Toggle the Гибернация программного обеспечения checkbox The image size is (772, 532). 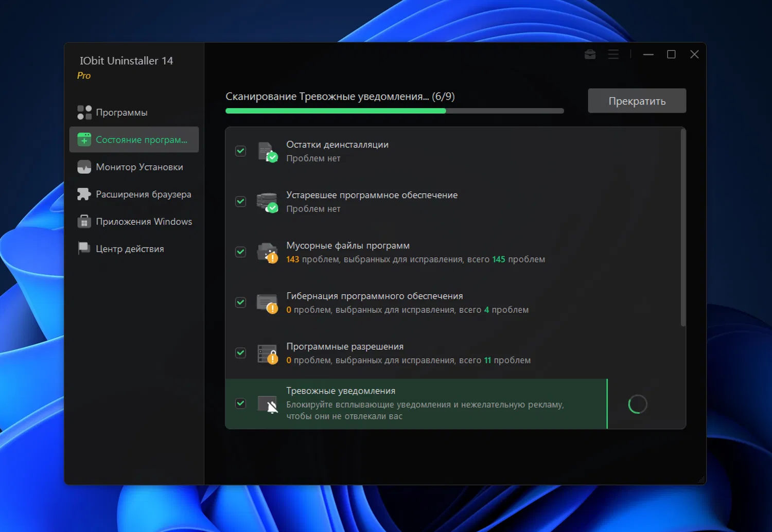pos(240,302)
